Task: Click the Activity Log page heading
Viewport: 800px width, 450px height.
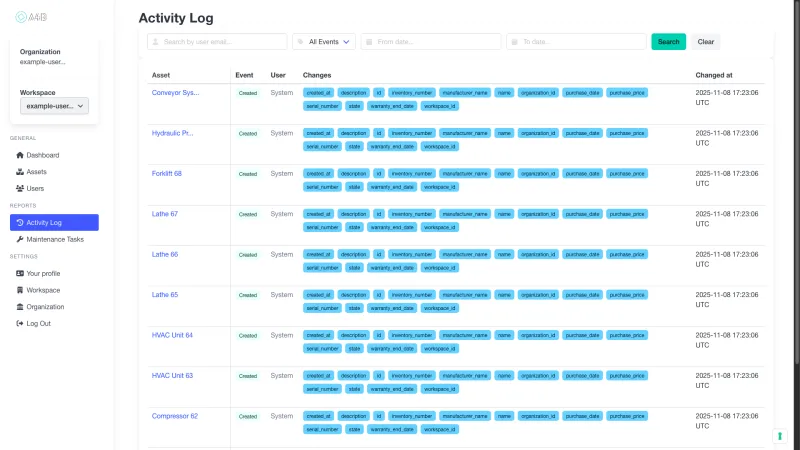Action: click(176, 18)
